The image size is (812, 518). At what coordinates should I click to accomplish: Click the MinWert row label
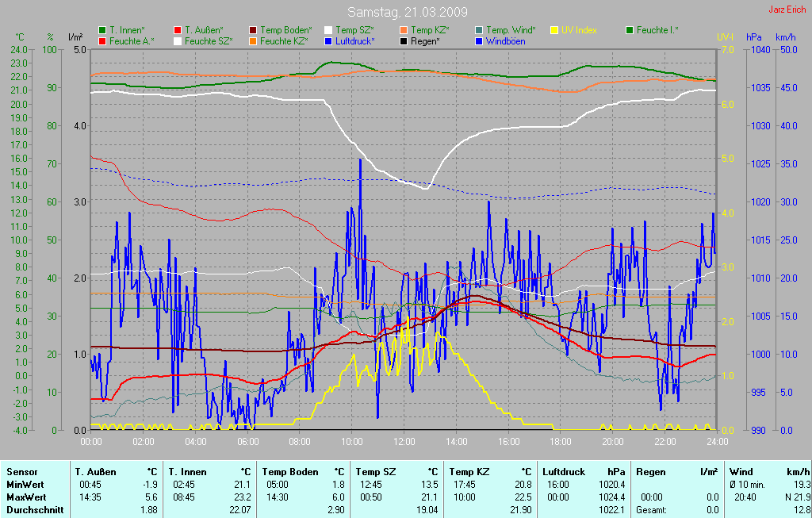(x=25, y=485)
